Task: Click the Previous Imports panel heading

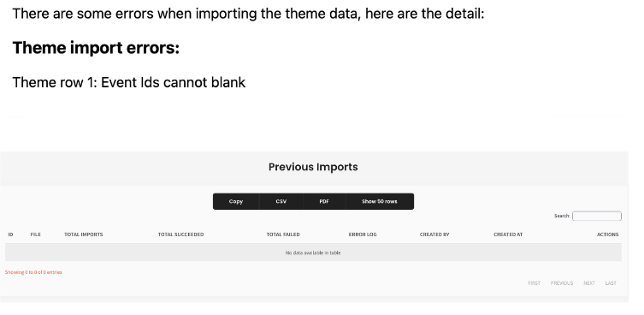Action: 313,167
